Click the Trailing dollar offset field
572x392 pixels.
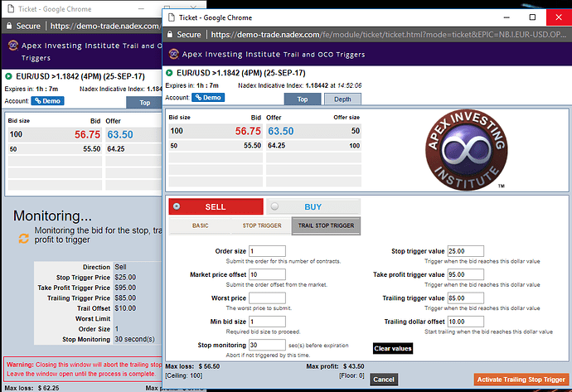tap(466, 322)
